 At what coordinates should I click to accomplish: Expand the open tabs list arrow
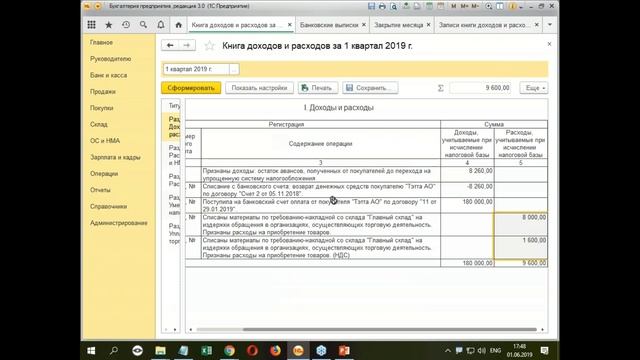pos(550,25)
